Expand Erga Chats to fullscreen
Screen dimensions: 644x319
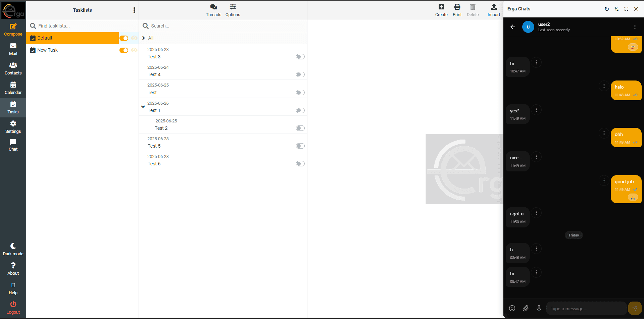(x=626, y=9)
